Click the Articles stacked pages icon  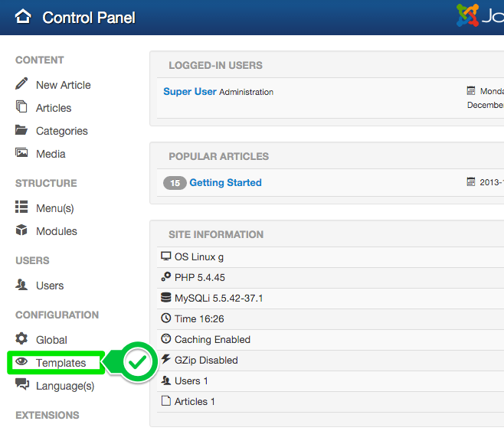pos(21,107)
